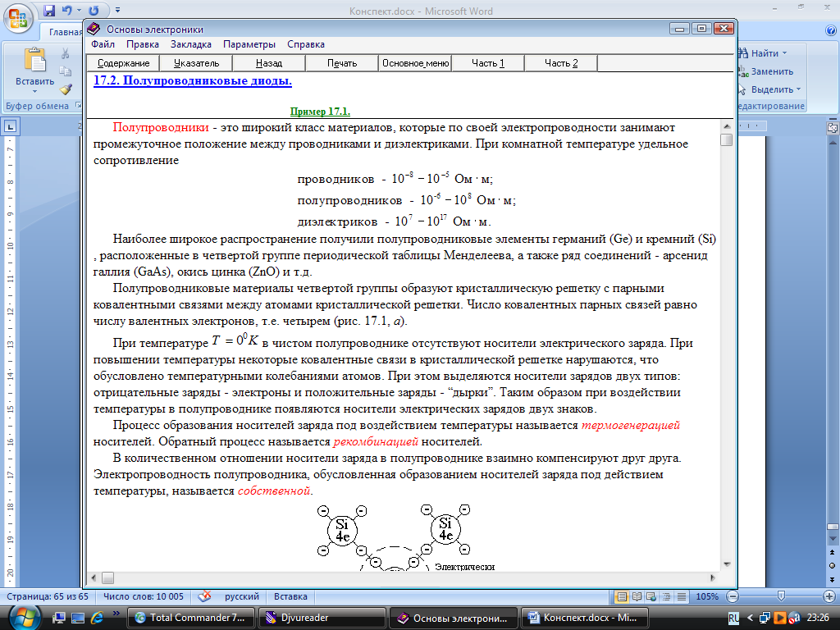This screenshot has height=630, width=840.
Task: Paste using the clipboard Вставить icon
Action: pos(34,60)
